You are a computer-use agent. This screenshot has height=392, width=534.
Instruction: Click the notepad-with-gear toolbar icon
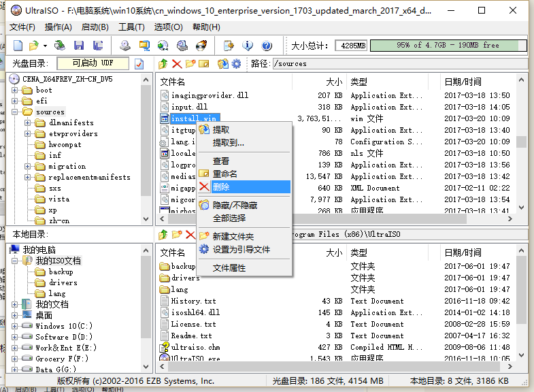click(229, 46)
